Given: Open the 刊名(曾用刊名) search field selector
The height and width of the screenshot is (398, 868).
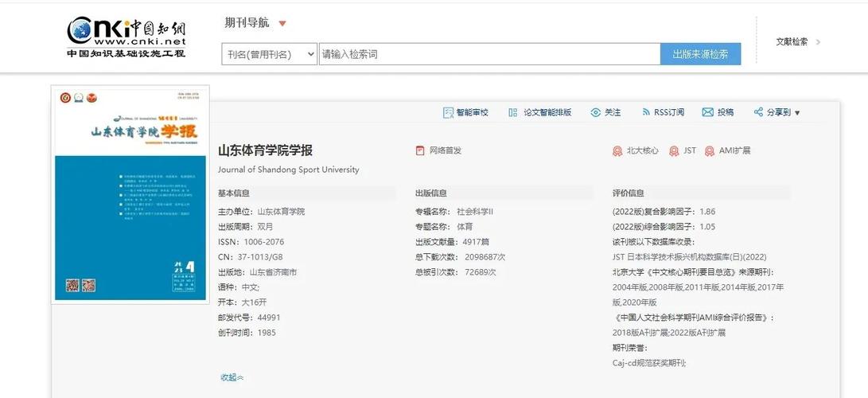Looking at the screenshot, I should pos(270,54).
